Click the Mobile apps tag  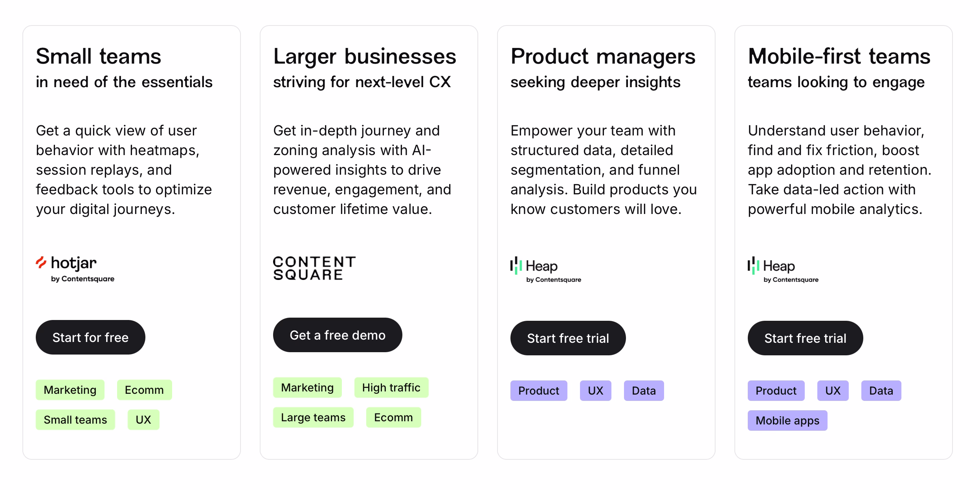pyautogui.click(x=787, y=420)
